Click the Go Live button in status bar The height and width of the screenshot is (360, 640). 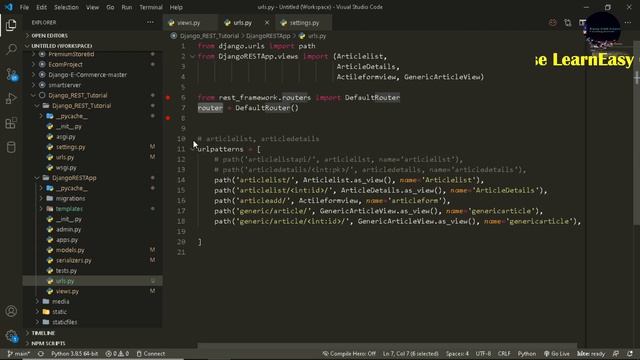tap(557, 354)
